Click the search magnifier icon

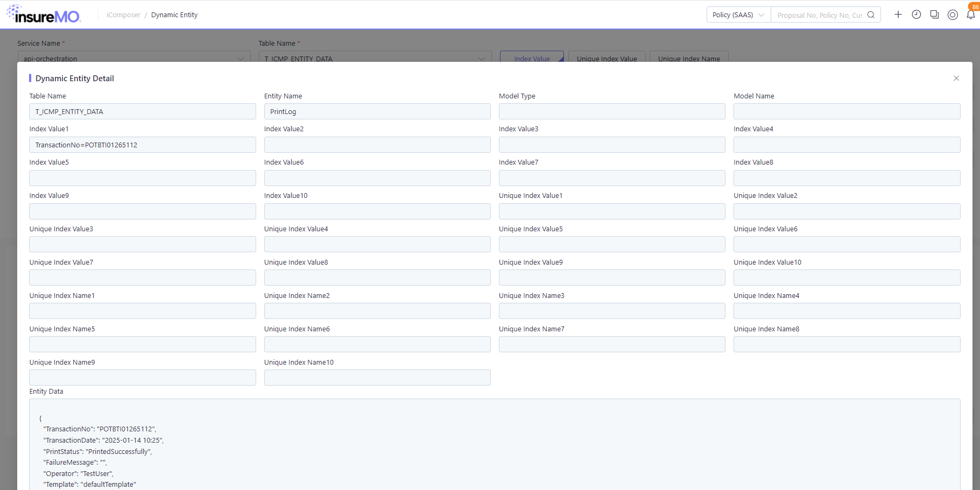tap(871, 15)
